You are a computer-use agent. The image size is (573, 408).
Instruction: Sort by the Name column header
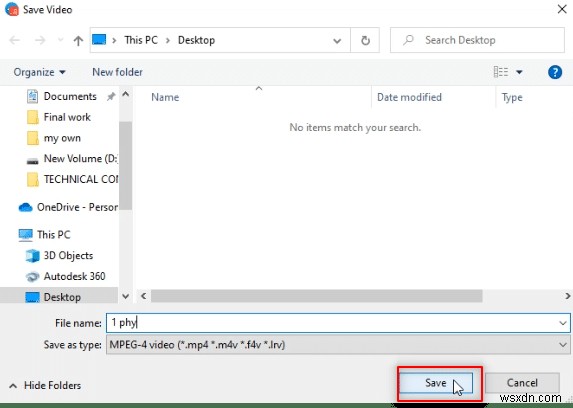pyautogui.click(x=165, y=97)
